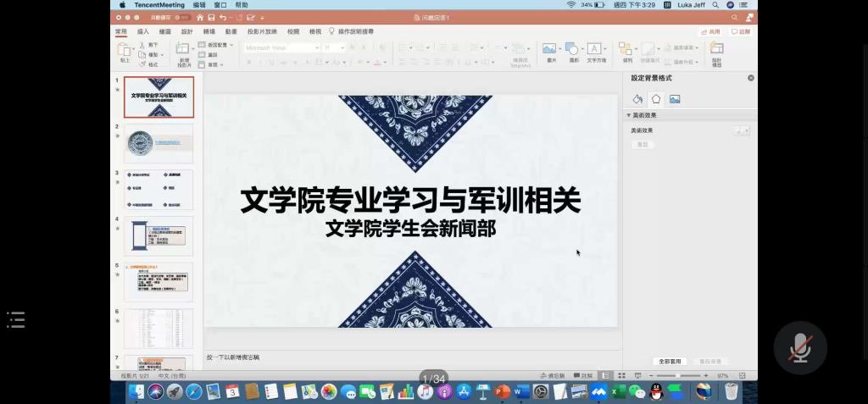Open the font name dropdown
868x404 pixels.
pyautogui.click(x=281, y=48)
